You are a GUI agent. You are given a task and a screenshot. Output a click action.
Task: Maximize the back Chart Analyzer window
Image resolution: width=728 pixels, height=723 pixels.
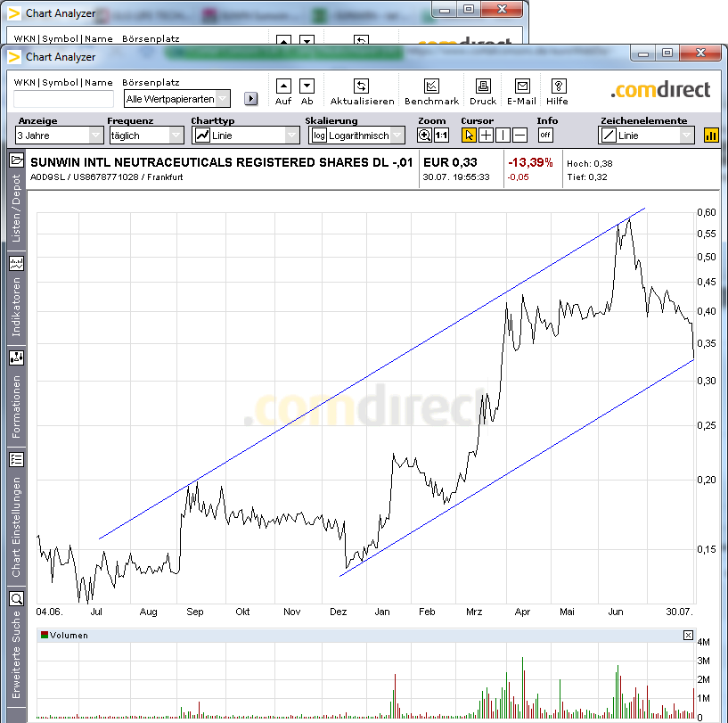point(469,9)
